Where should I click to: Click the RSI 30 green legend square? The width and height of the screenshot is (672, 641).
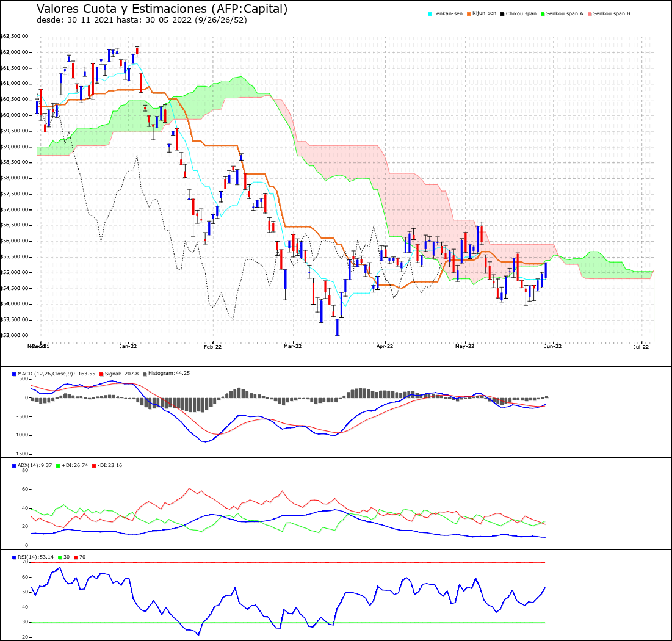60,557
